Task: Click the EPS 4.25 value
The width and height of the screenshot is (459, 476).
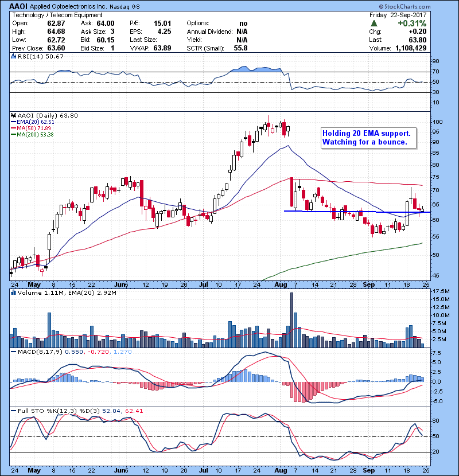Action: (x=164, y=32)
